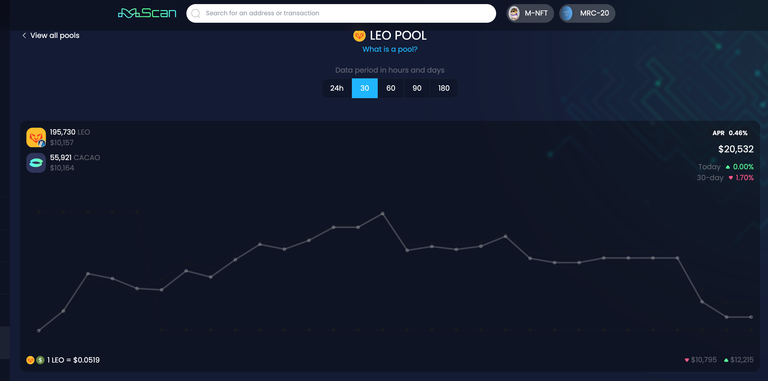This screenshot has width=768, height=381.
Task: Click the M-NFT avatar icon
Action: pyautogui.click(x=514, y=14)
